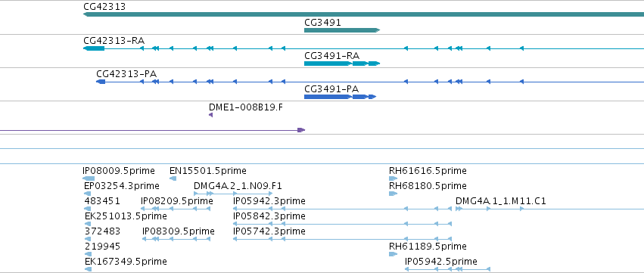Viewport: 644px width, 273px height.
Task: Click the RH68180.5prime EST arrow
Action: (393, 194)
